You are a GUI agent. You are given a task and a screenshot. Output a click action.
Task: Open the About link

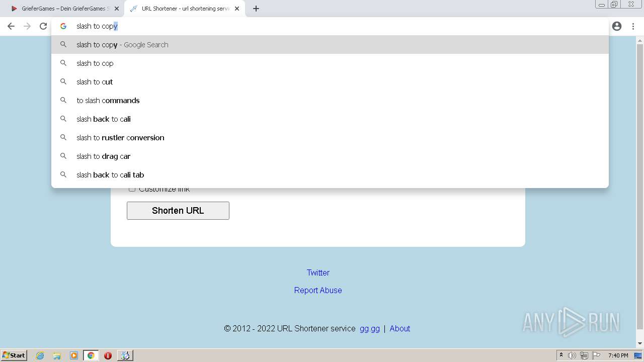coord(400,328)
